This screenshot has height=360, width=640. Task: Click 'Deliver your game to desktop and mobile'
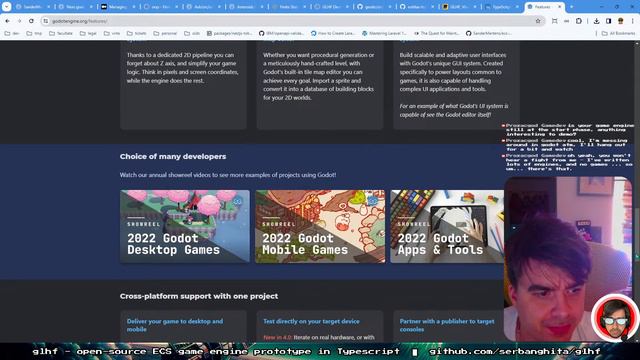(175, 325)
